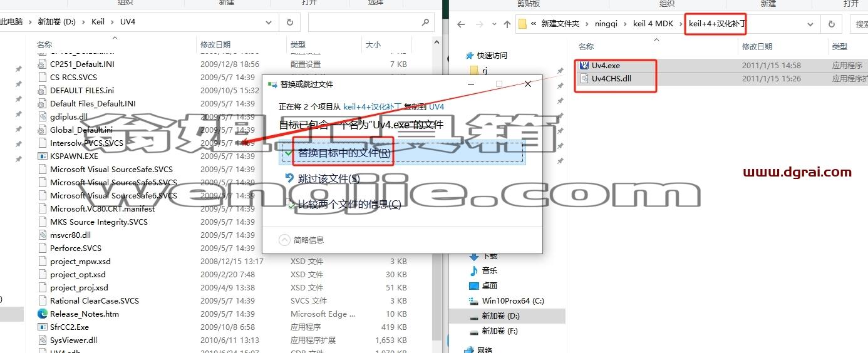Sort right window by 名称 column
Screen dimensions: 868x353
(586, 47)
